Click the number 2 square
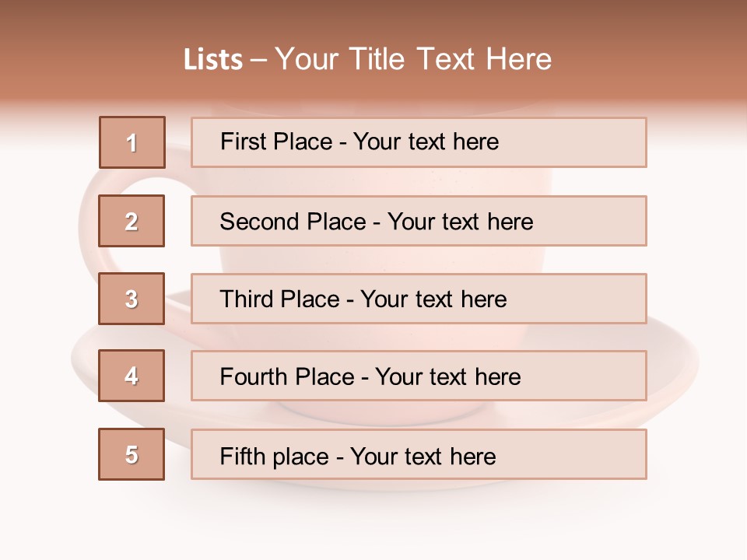The height and width of the screenshot is (560, 747). pos(132,221)
